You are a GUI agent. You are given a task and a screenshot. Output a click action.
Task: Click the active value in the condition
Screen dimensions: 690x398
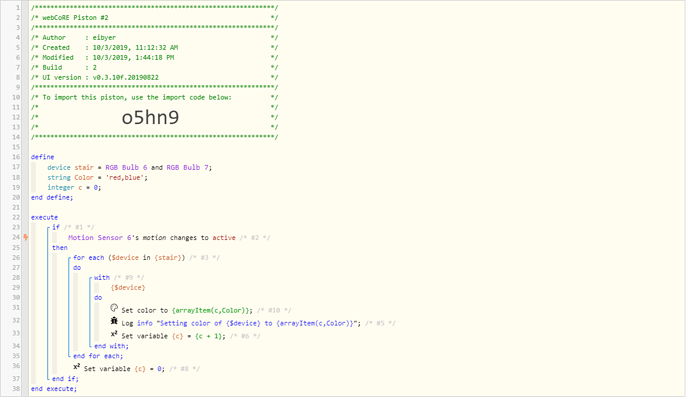[224, 238]
